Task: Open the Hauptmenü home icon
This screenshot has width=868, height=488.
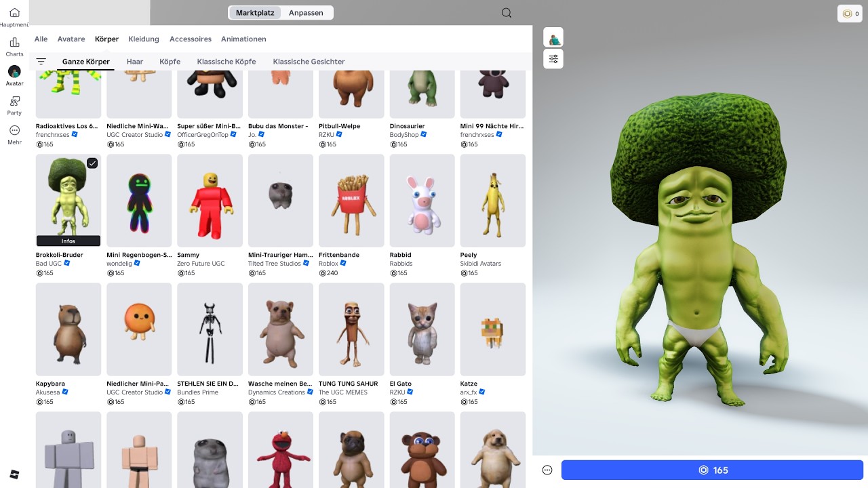Action: 14,13
